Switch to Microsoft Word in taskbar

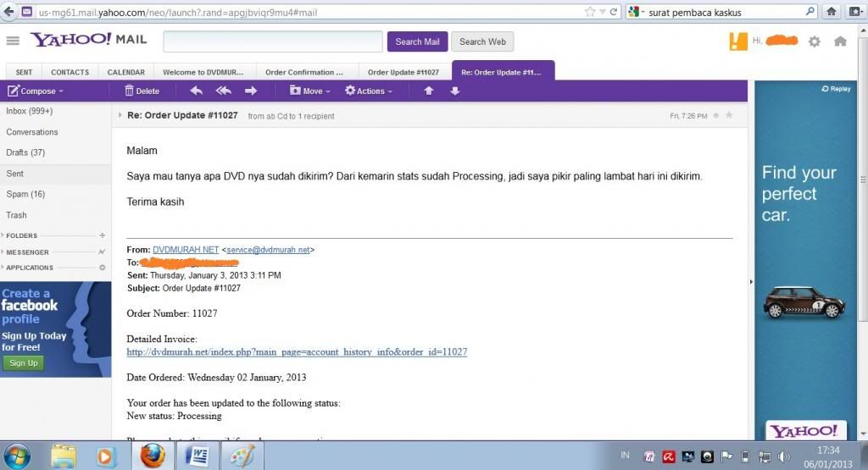point(197,456)
